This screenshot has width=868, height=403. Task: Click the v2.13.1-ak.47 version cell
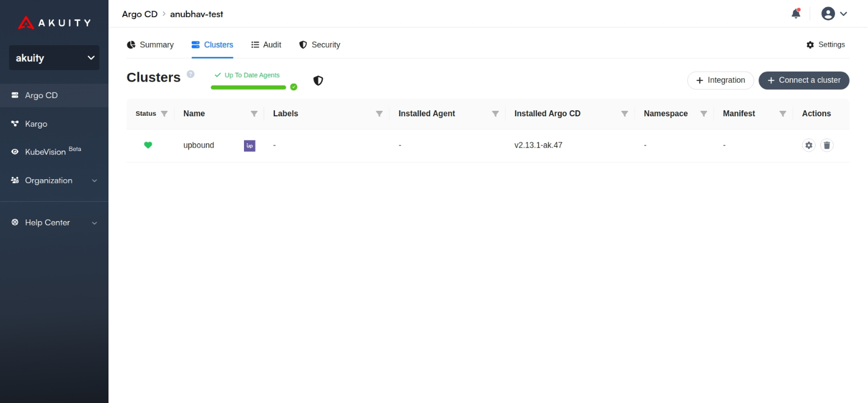tap(538, 145)
